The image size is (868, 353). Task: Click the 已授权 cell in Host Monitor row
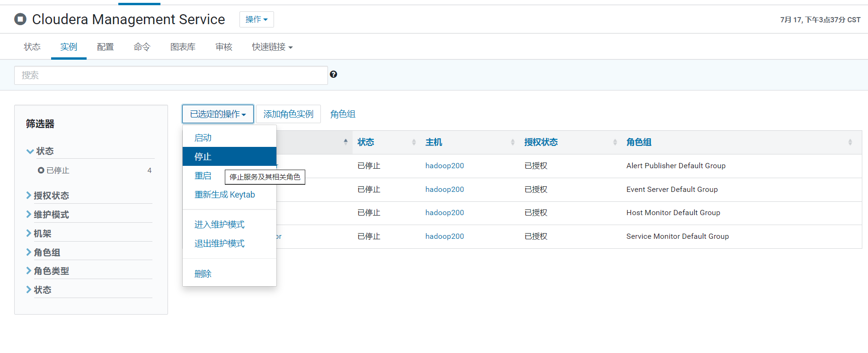(536, 213)
